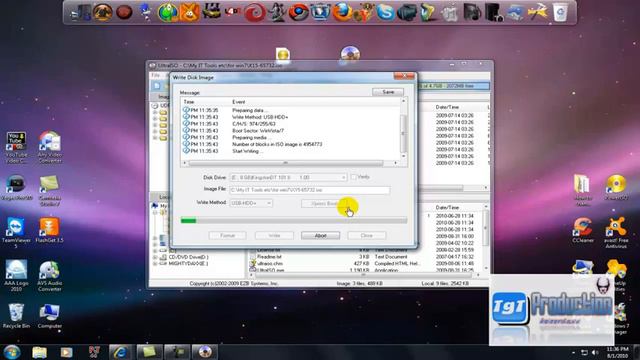Open the YouTube Video Converter desktop shortcut
This screenshot has width=640, height=360.
click(16, 147)
